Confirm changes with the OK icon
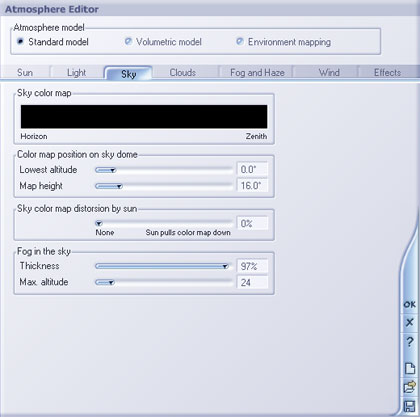Image resolution: width=420 pixels, height=417 pixels. 409,305
